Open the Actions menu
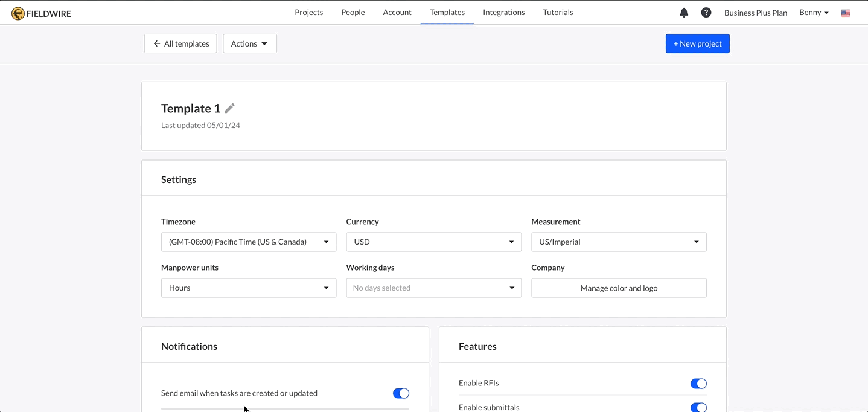Screen dimensions: 868x412 tap(249, 43)
